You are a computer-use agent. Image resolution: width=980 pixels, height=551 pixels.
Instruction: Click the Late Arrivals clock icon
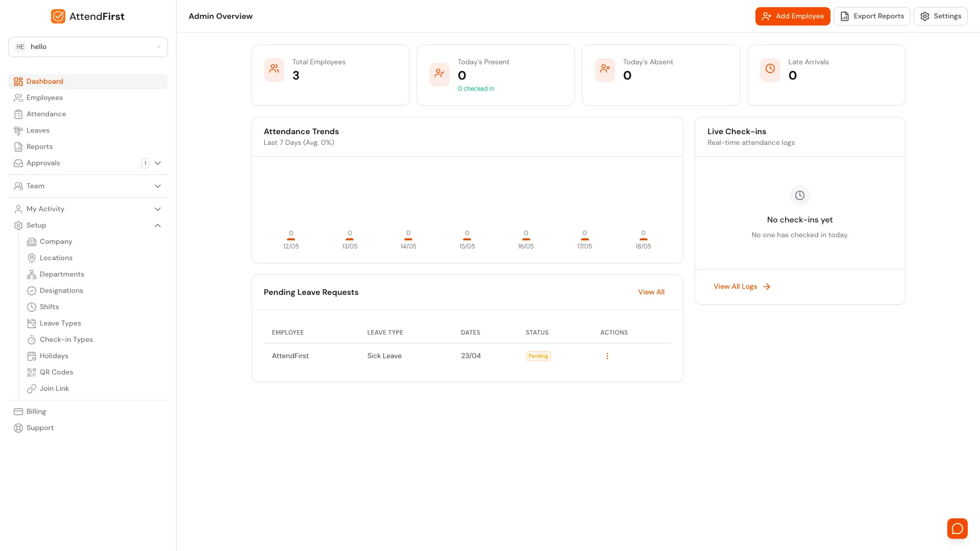coord(770,70)
